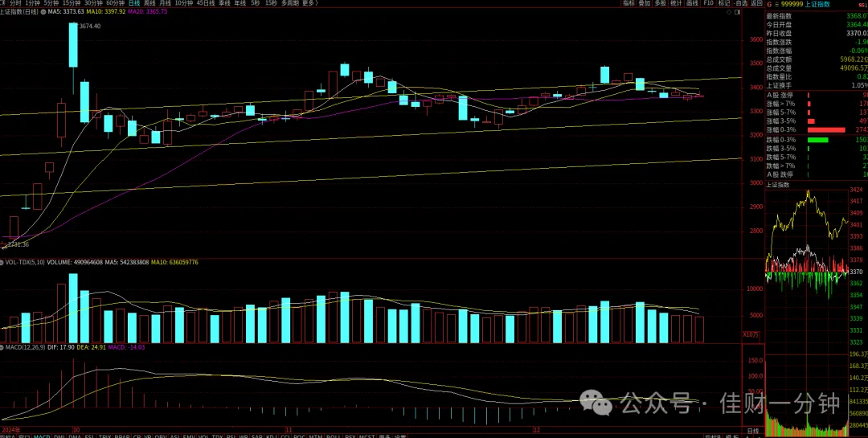This screenshot has width=868, height=438.
Task: Click the G icon before 999999
Action: pos(769,4)
